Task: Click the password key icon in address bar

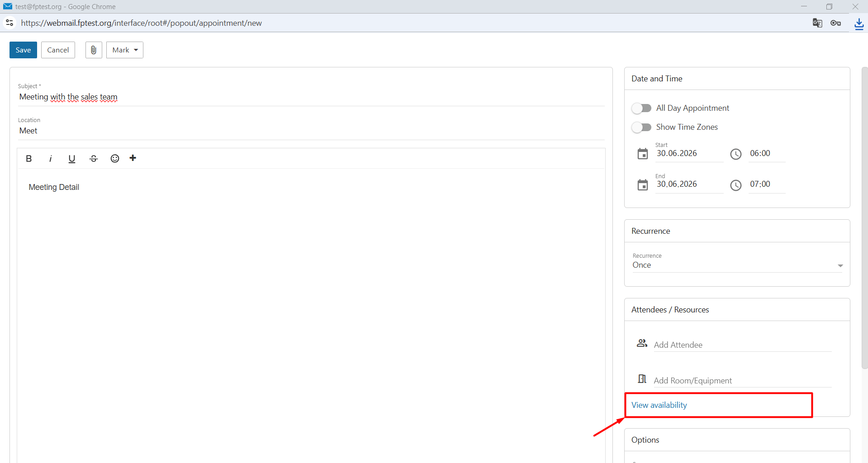Action: 835,23
